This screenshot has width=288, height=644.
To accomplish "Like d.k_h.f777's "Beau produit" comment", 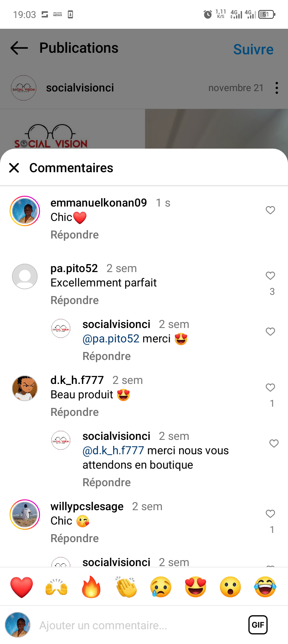I will [x=270, y=388].
